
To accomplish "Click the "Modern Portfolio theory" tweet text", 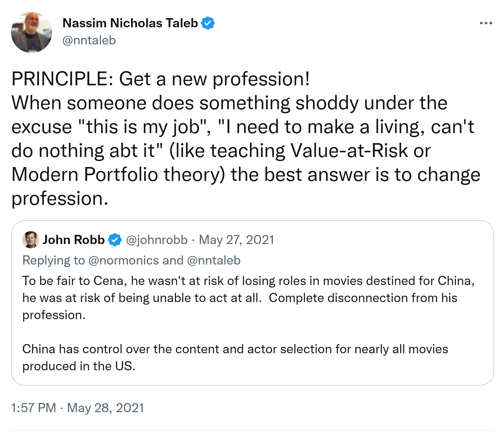I will pyautogui.click(x=118, y=174).
